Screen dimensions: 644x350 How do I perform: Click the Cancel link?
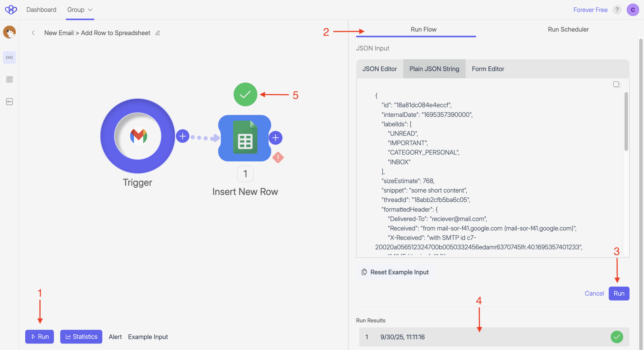tap(594, 293)
